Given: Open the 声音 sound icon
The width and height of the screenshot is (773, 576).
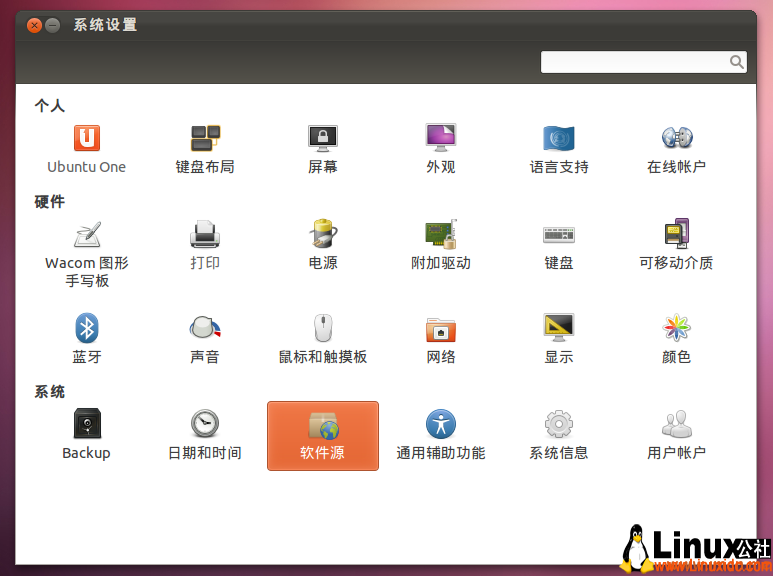Looking at the screenshot, I should [x=205, y=327].
